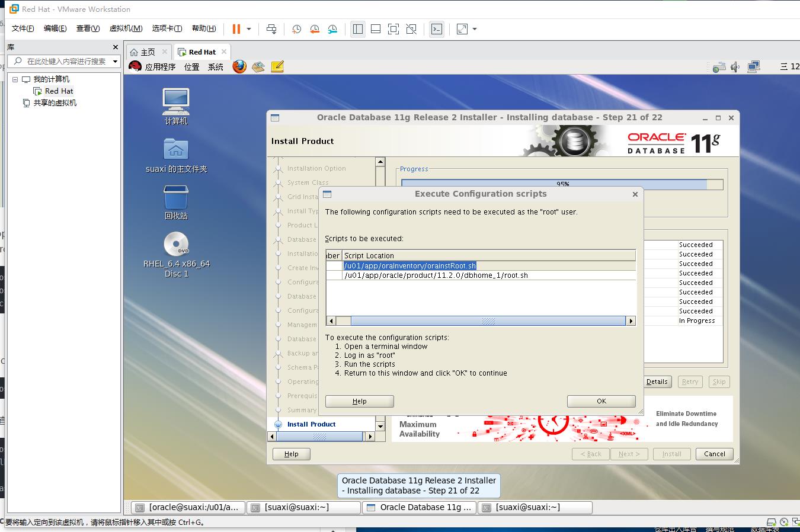The height and width of the screenshot is (532, 800).
Task: Click the installer Cancel button
Action: tap(714, 454)
